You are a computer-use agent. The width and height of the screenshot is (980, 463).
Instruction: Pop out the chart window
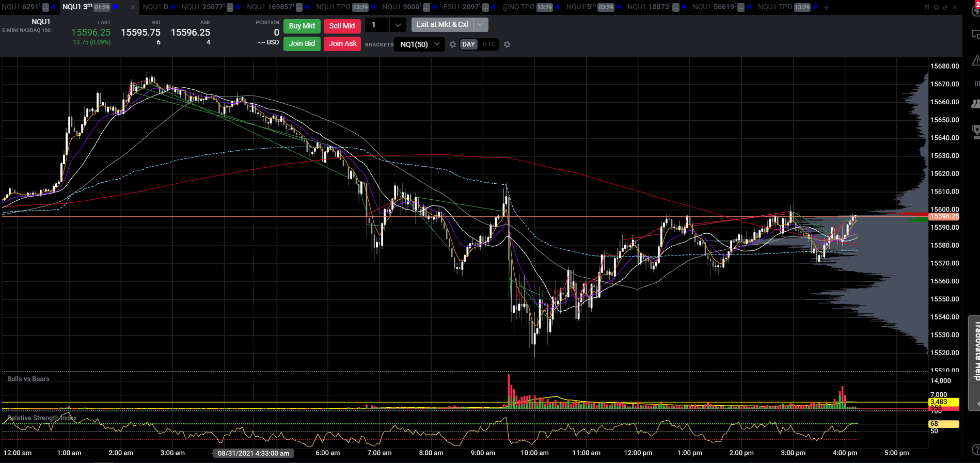[945, 7]
